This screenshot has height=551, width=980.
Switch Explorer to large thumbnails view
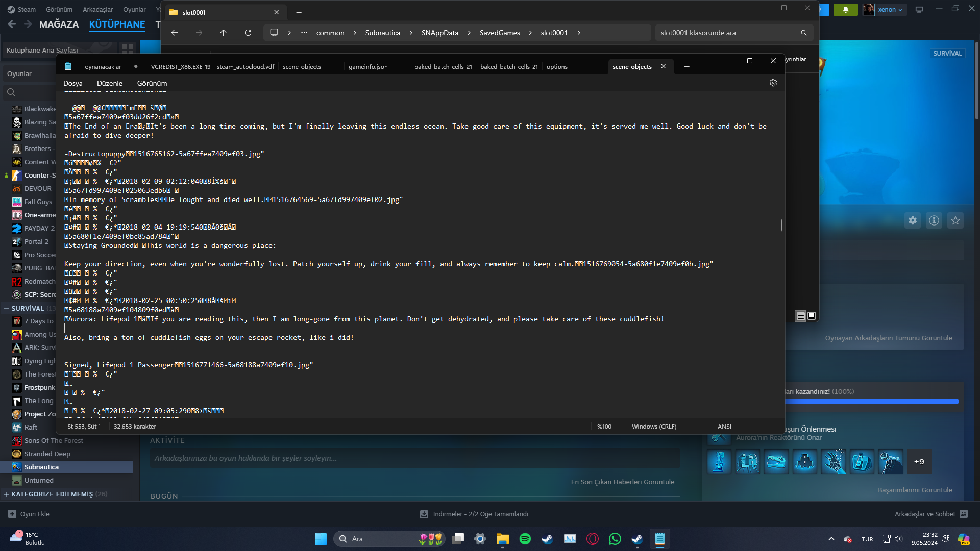[812, 316]
